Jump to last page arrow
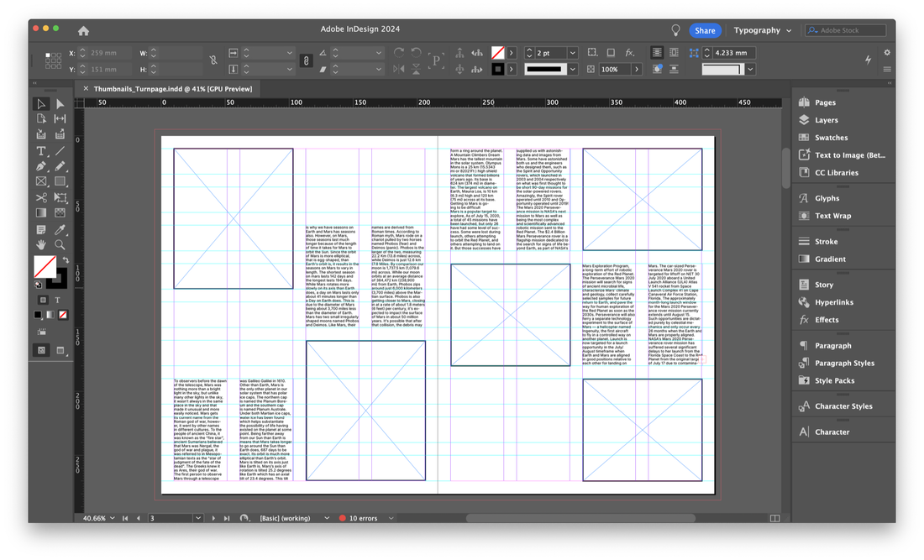 coord(227,518)
